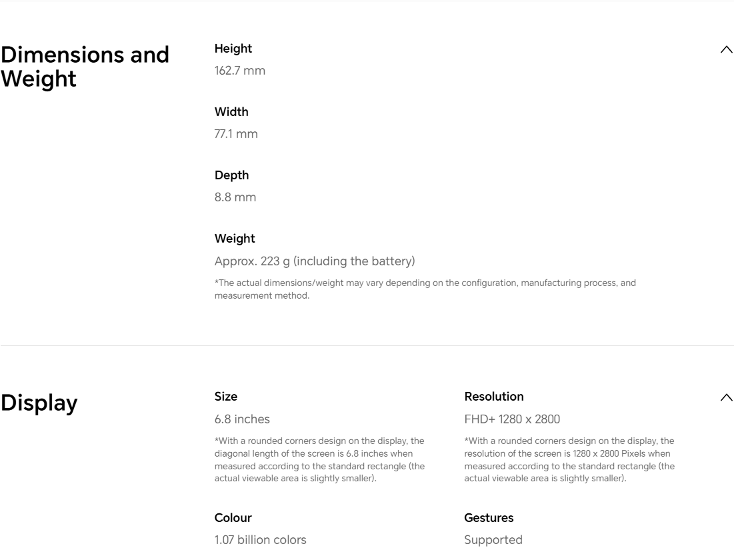Select the Size label under Display
Viewport: 734px width, 560px height.
(x=226, y=397)
